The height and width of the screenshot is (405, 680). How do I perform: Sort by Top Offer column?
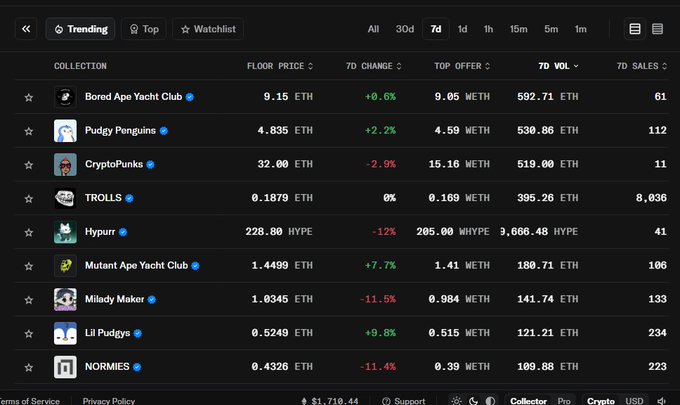462,66
